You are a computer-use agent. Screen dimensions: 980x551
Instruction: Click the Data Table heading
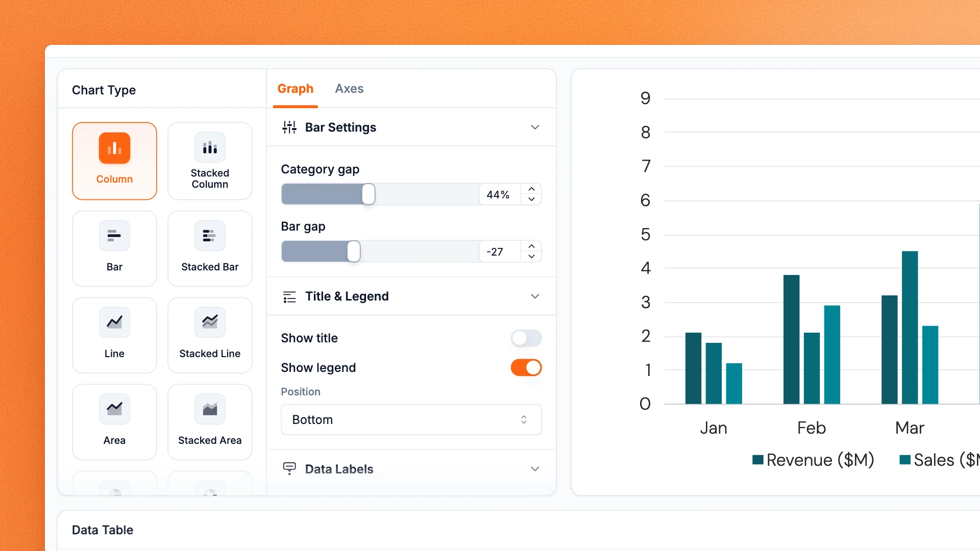[103, 530]
